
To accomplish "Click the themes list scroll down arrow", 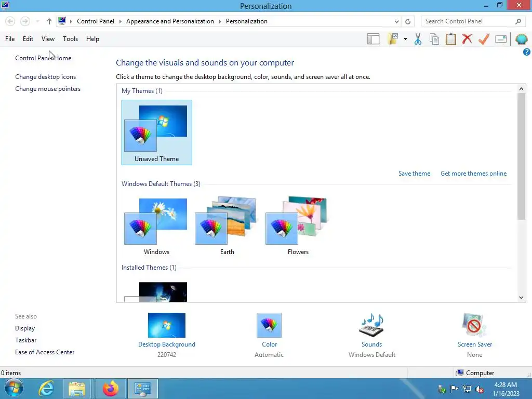I will (521, 298).
